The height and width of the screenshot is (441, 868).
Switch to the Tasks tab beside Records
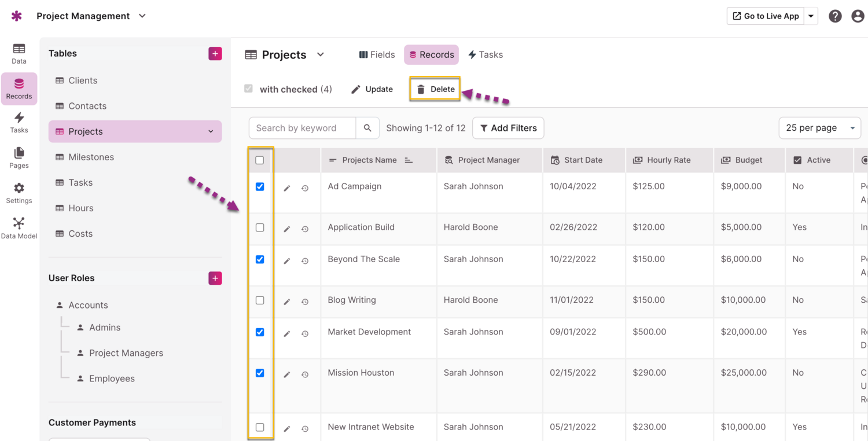485,54
